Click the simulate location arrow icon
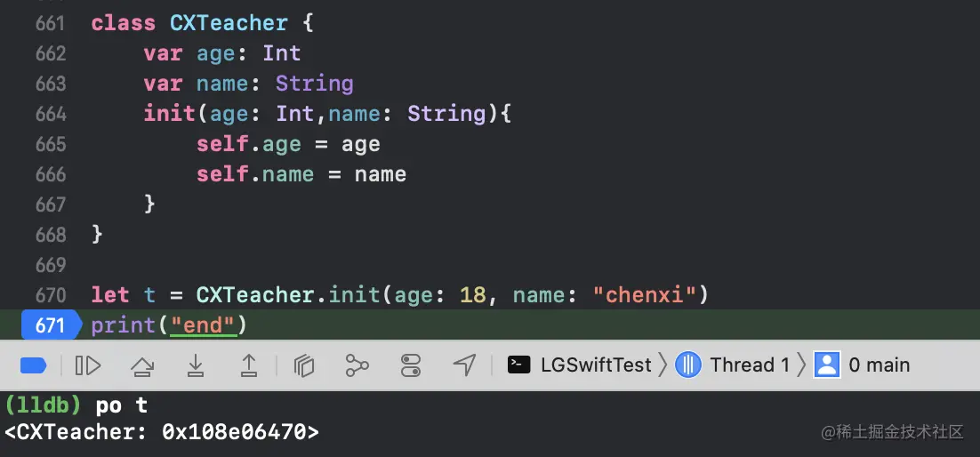 coord(463,365)
